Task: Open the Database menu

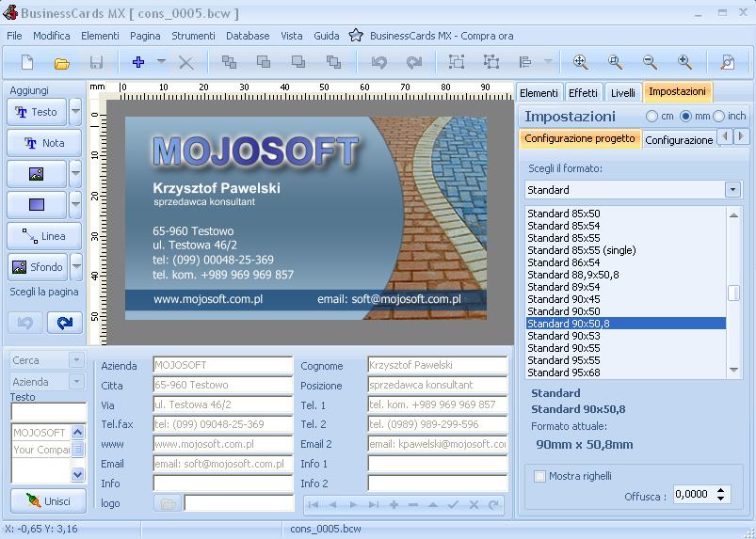Action: click(248, 36)
